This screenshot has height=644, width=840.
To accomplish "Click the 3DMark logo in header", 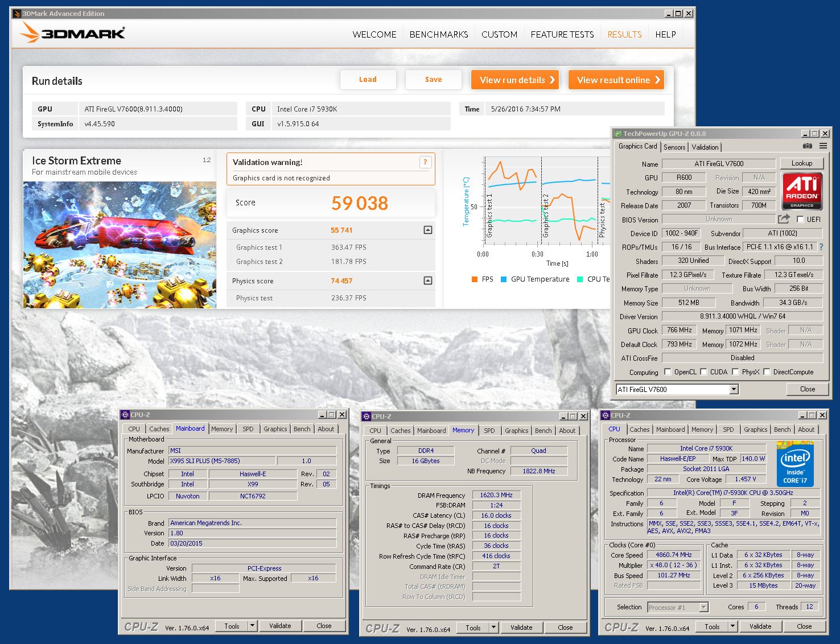I will (72, 33).
